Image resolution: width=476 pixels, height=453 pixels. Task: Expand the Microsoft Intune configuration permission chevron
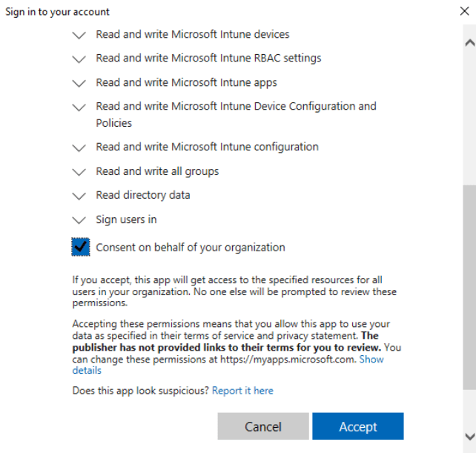[x=79, y=148]
